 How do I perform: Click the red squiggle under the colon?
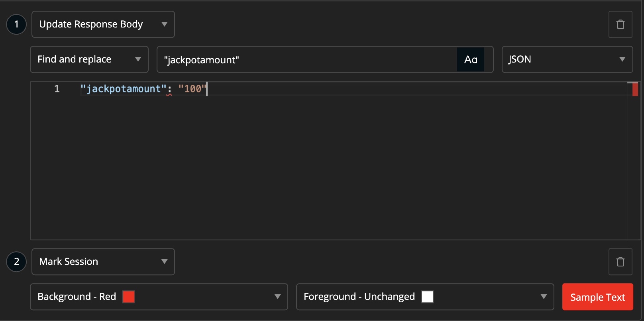click(169, 94)
